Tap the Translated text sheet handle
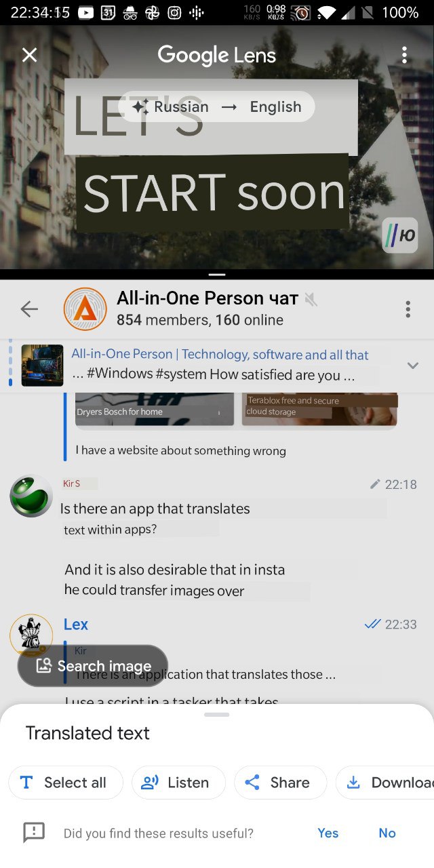This screenshot has width=434, height=868. (x=217, y=714)
